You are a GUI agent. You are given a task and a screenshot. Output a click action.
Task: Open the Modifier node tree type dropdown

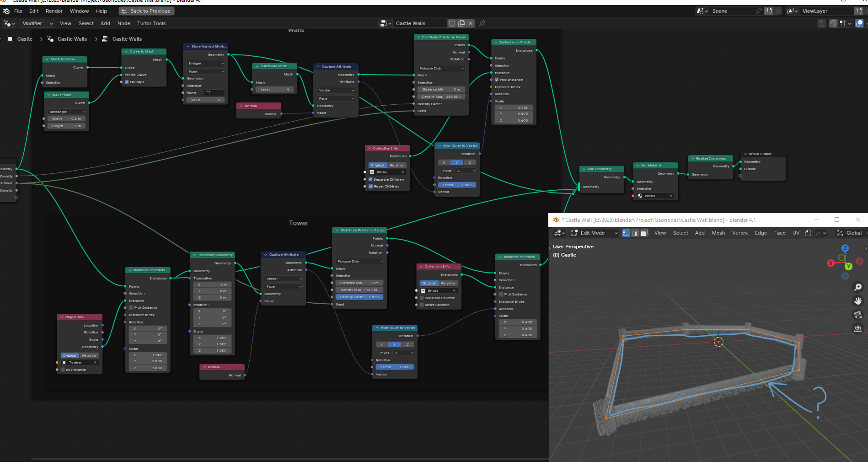point(37,23)
